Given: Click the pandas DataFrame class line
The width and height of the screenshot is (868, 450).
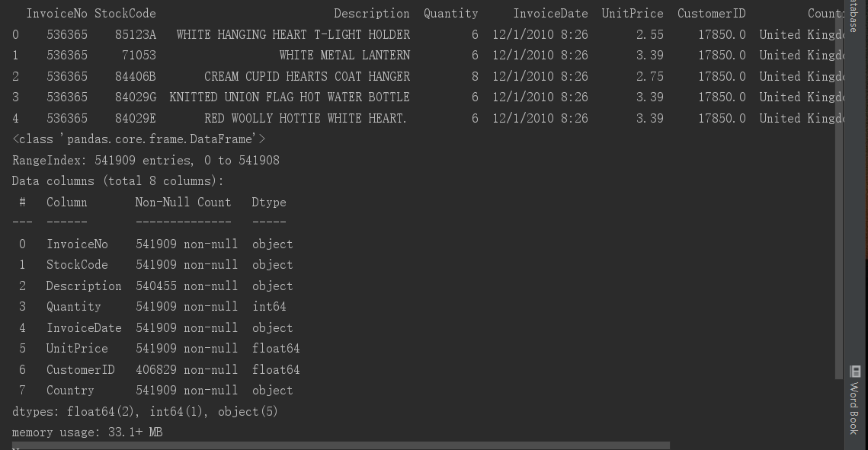Looking at the screenshot, I should coord(137,139).
